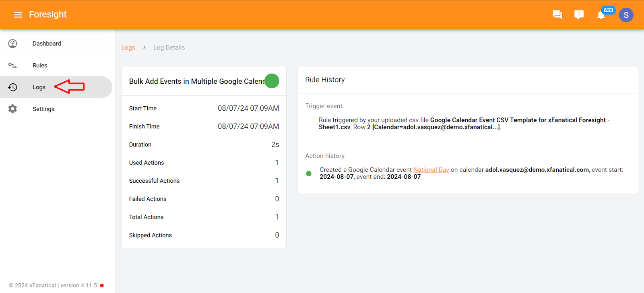Click the Start Time value 08/07/24 07:09AM

pyautogui.click(x=248, y=108)
